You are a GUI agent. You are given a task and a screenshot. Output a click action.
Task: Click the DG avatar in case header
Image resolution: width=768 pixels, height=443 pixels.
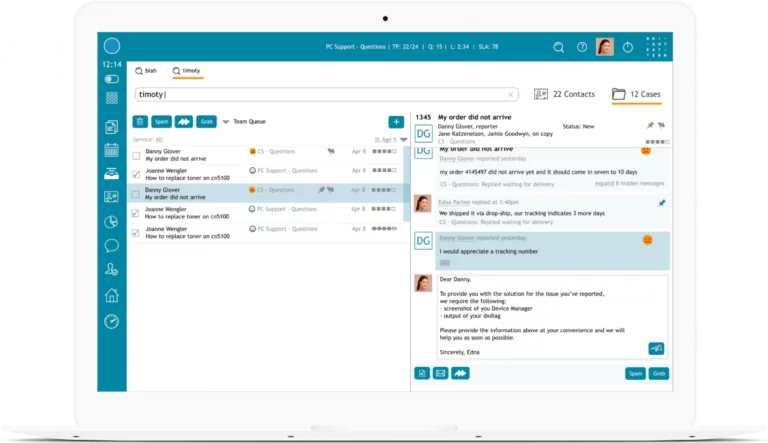423,133
